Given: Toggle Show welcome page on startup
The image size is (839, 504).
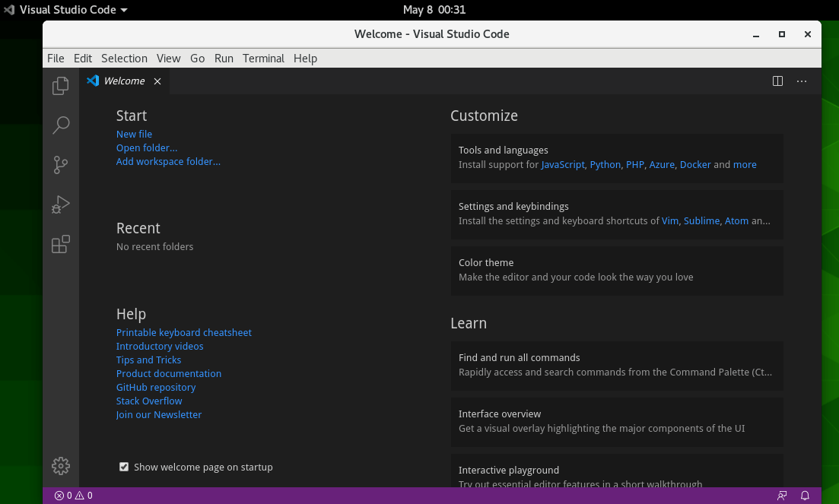Looking at the screenshot, I should 124,467.
